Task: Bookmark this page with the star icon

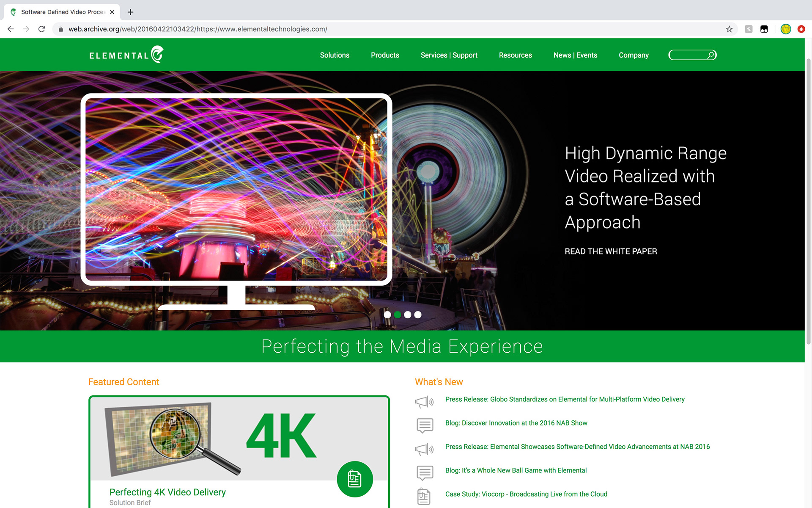Action: point(729,29)
